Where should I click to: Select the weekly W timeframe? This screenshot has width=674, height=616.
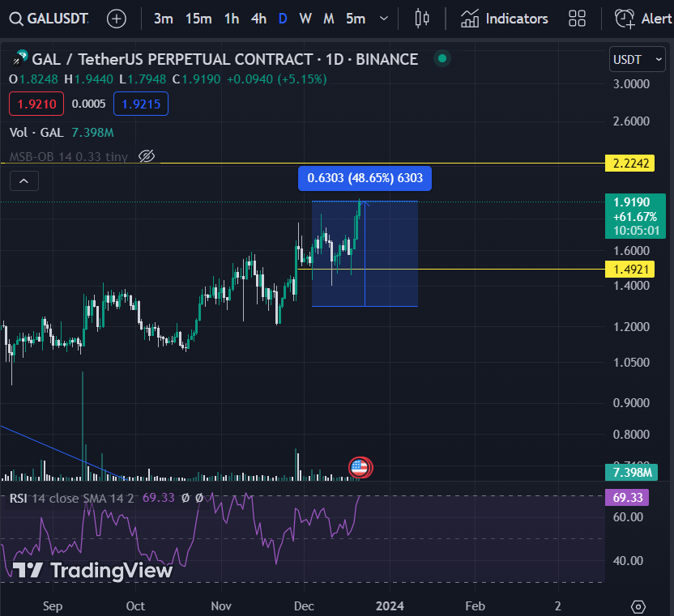(305, 19)
